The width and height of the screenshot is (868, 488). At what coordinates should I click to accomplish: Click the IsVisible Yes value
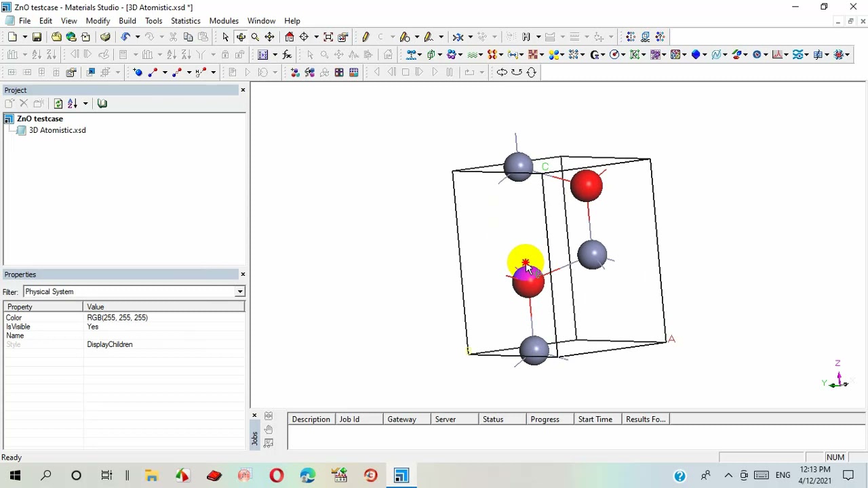[x=93, y=327]
